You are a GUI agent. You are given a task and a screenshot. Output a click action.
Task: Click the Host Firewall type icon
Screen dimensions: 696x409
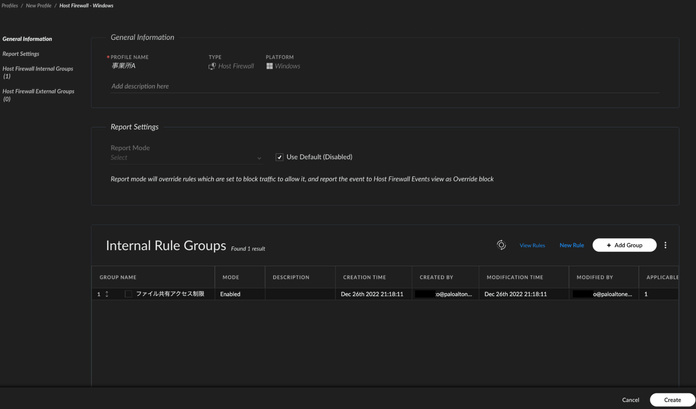click(212, 66)
